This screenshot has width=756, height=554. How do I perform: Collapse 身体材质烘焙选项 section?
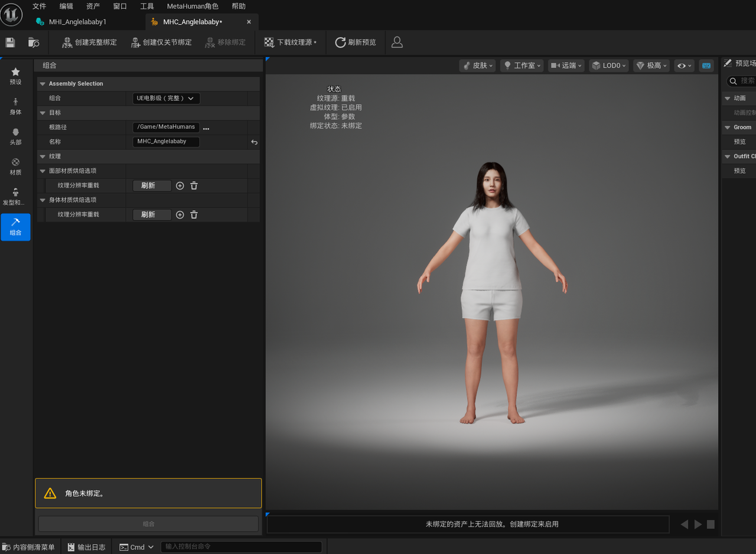click(x=43, y=200)
